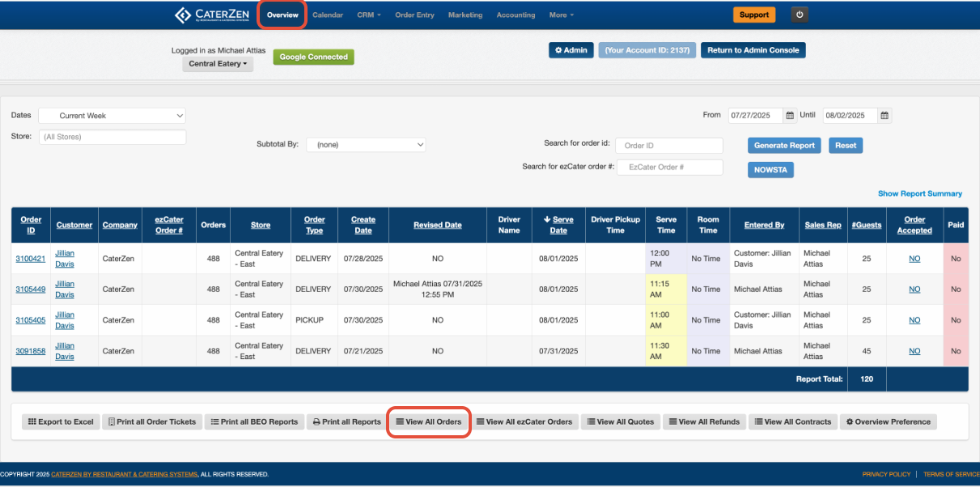Click the Until date field

[x=851, y=116]
